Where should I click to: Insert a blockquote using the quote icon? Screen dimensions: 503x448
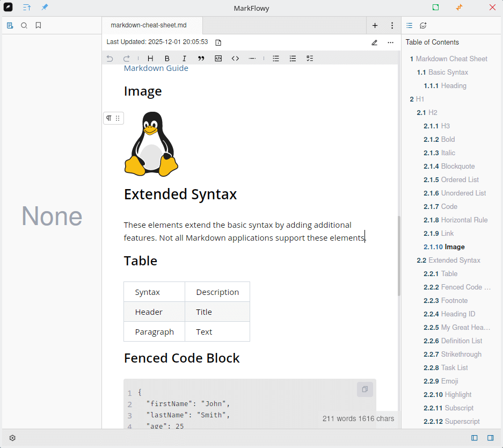(201, 59)
